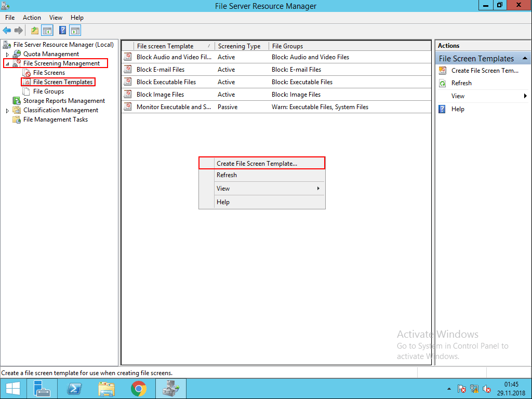Click the Export List toolbar icon

[x=34, y=30]
